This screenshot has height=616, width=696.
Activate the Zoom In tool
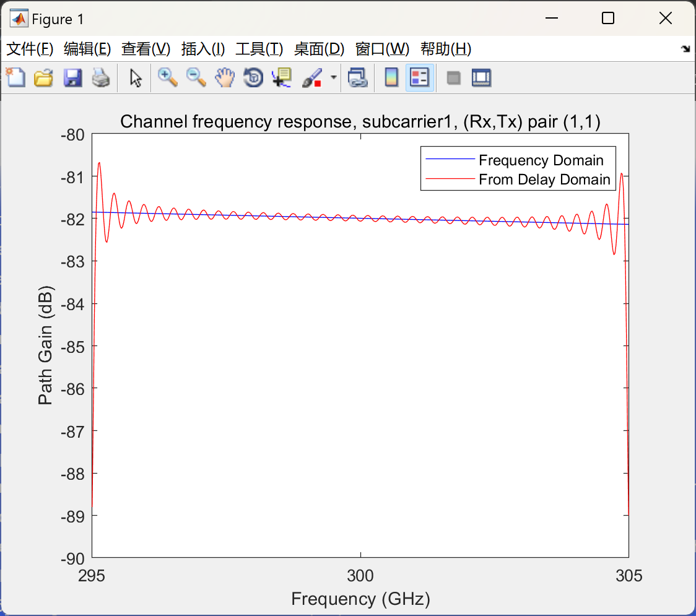[167, 77]
